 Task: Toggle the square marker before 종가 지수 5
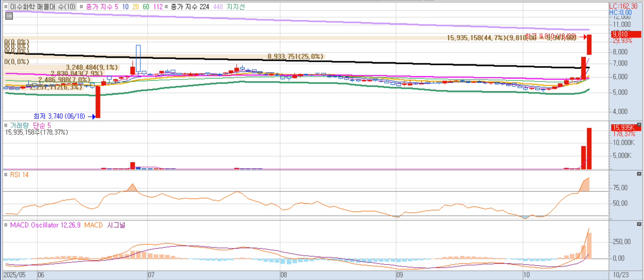click(81, 7)
